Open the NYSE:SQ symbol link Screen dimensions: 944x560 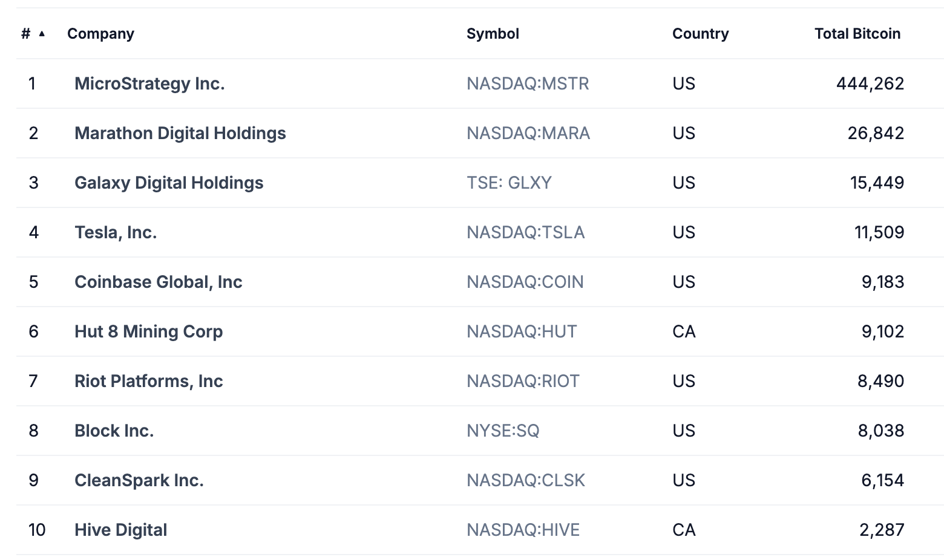pos(503,431)
